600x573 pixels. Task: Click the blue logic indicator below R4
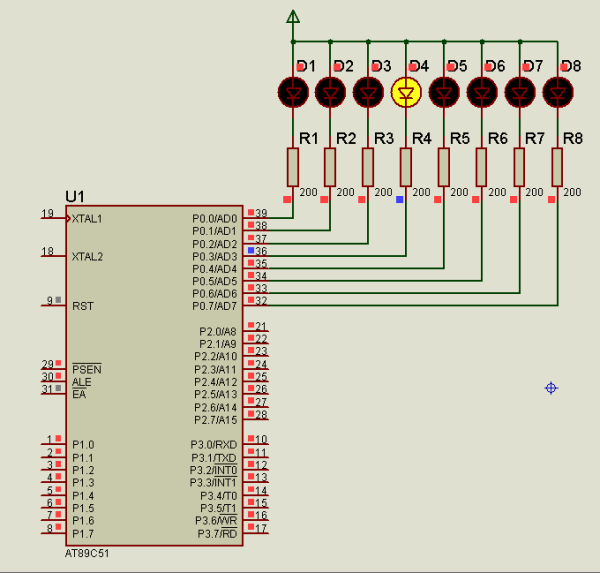[x=399, y=199]
